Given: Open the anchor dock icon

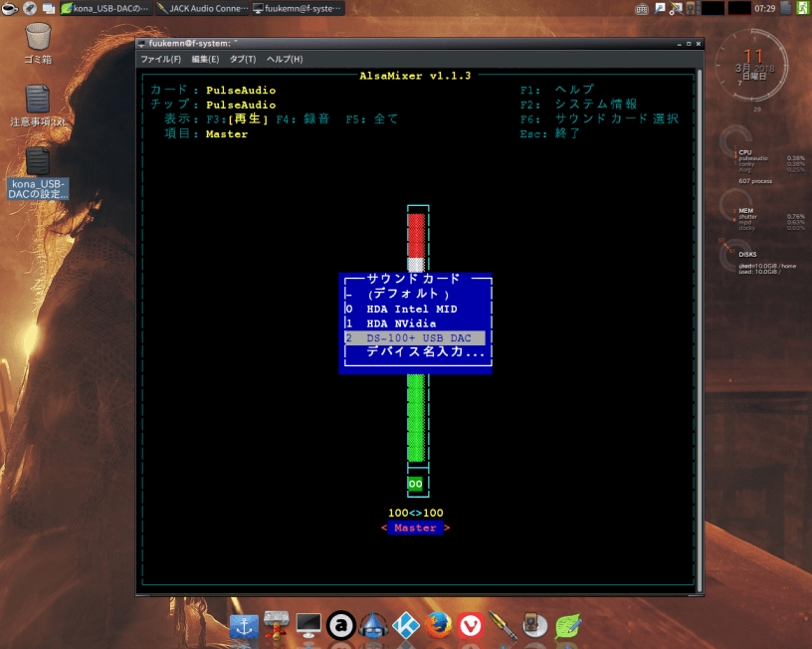Looking at the screenshot, I should pyautogui.click(x=244, y=626).
